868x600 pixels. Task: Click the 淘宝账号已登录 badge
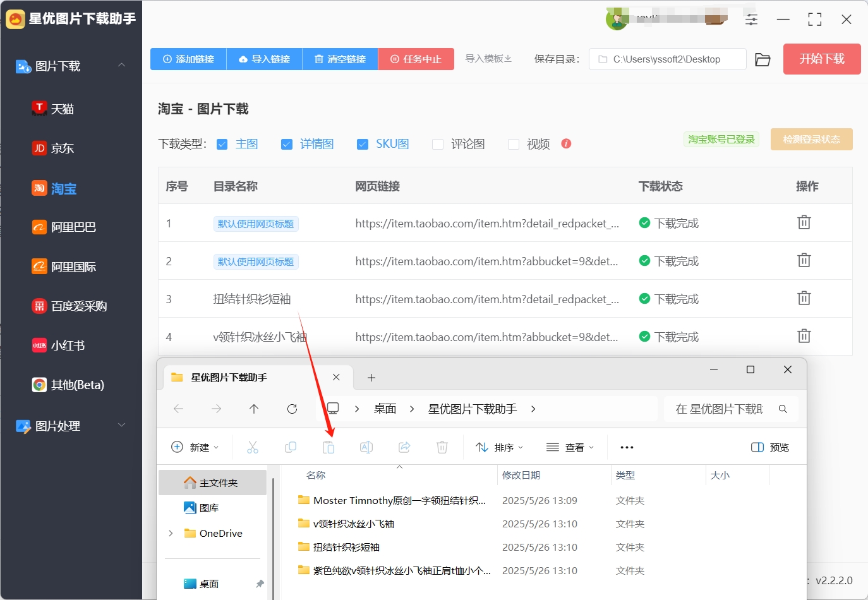pyautogui.click(x=721, y=140)
